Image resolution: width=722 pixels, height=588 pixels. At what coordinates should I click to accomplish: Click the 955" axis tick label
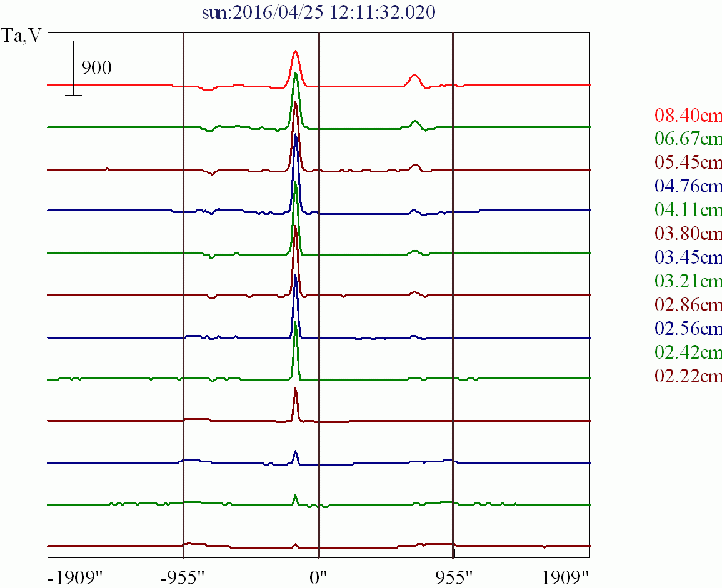click(454, 577)
